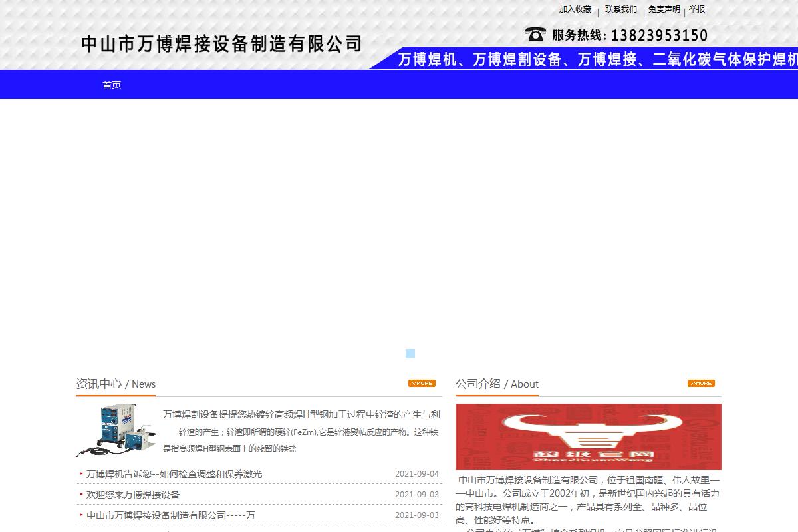Click the 公司介绍 / About heading

[x=497, y=384]
